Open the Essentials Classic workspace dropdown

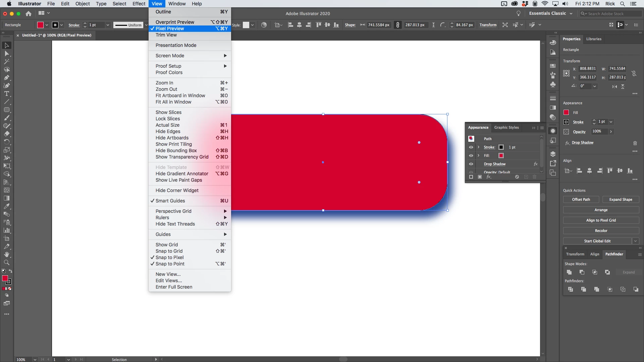550,13
